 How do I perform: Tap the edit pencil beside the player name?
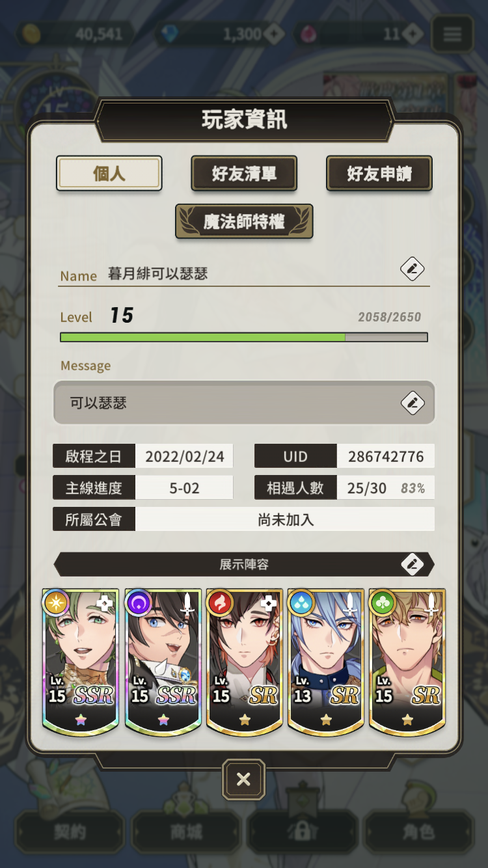point(412,269)
